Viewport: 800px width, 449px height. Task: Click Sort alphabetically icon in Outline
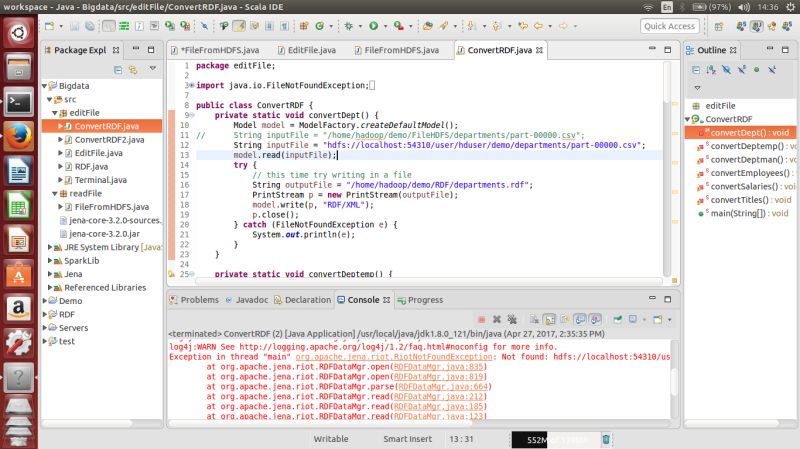click(711, 70)
